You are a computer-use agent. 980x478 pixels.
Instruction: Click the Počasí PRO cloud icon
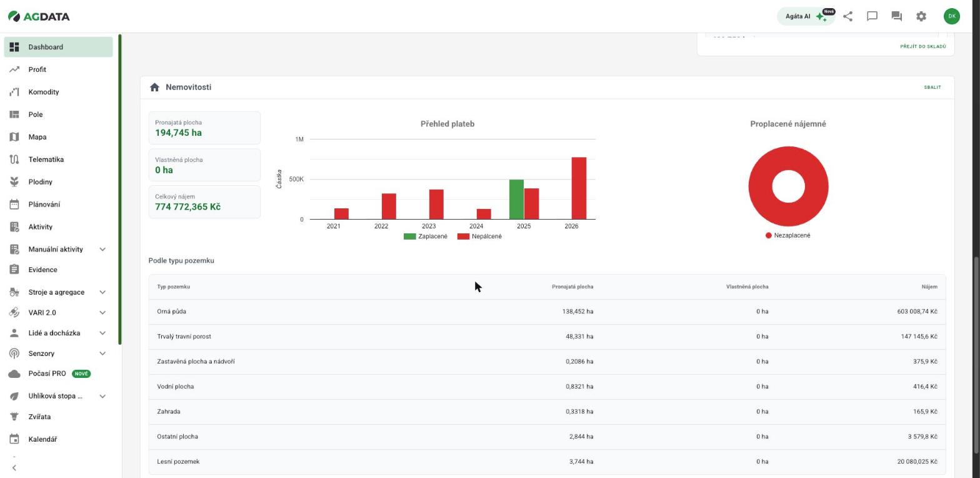click(14, 374)
